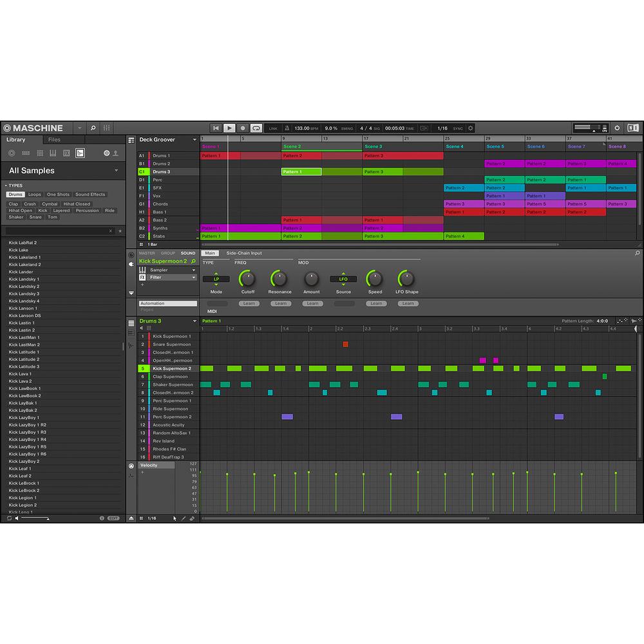Enable the Drums type filter tag
This screenshot has width=644, height=644.
click(15, 194)
